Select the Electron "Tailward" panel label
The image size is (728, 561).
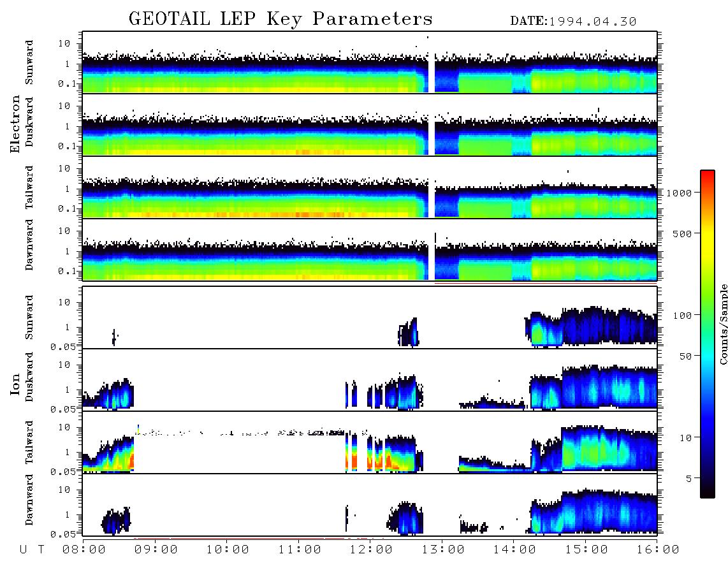(29, 187)
